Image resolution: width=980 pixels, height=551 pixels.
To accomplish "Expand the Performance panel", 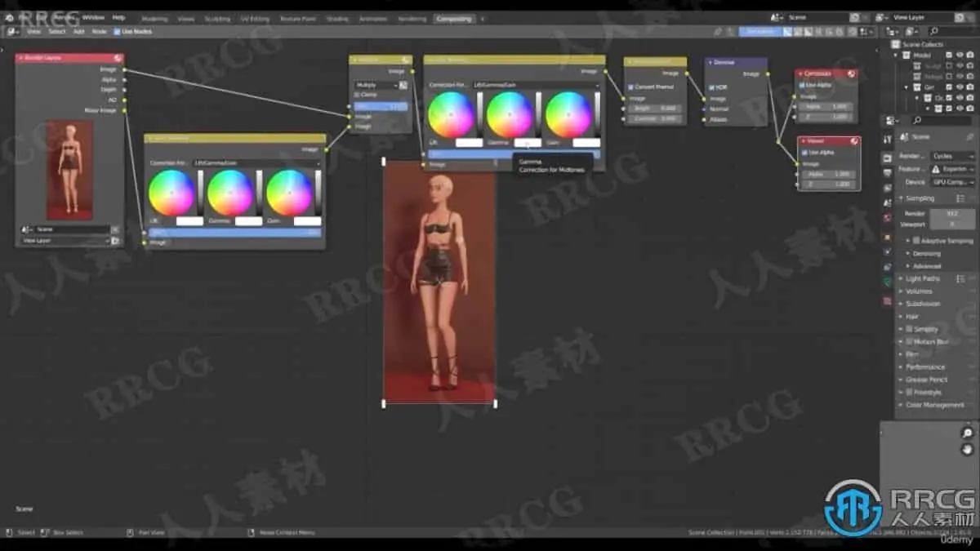I will (924, 367).
